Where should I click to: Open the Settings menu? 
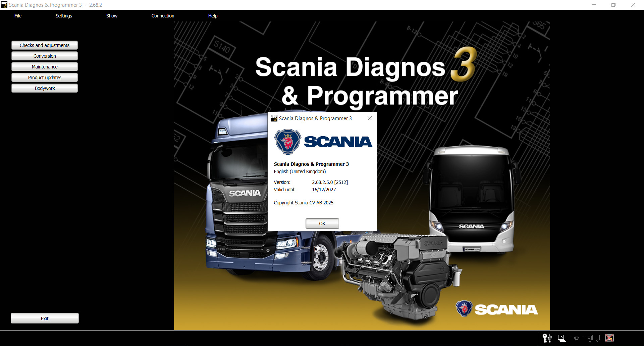[63, 15]
